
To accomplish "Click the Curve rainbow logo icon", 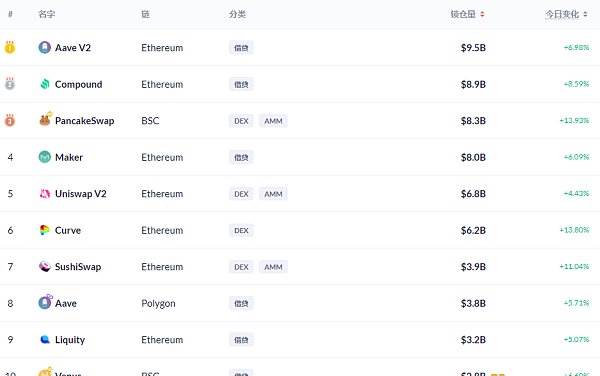I will click(x=45, y=230).
